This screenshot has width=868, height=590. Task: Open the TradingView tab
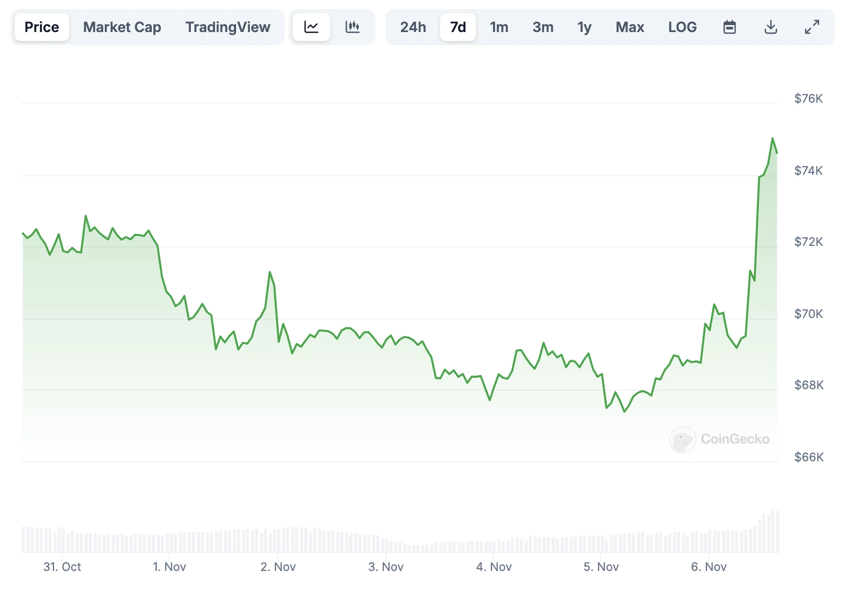click(228, 27)
